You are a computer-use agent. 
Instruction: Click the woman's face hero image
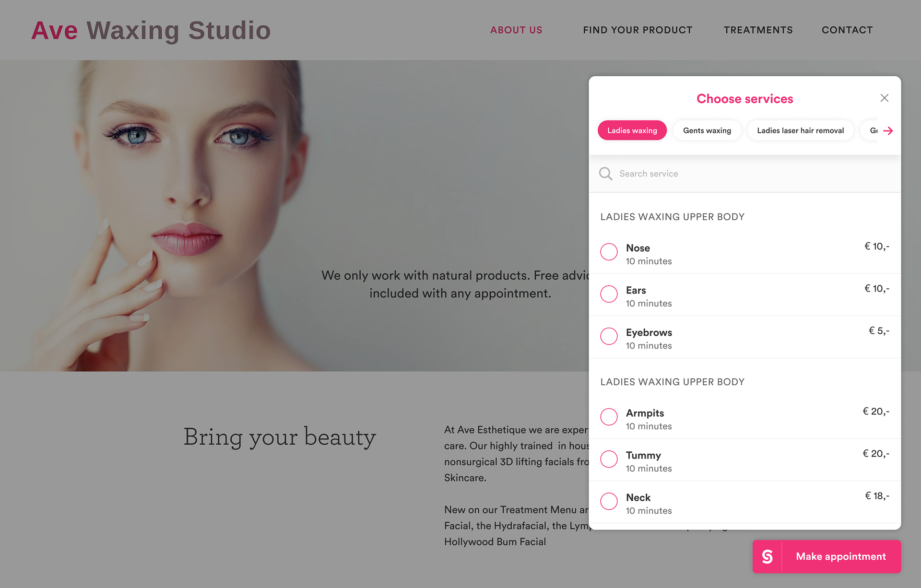point(295,215)
